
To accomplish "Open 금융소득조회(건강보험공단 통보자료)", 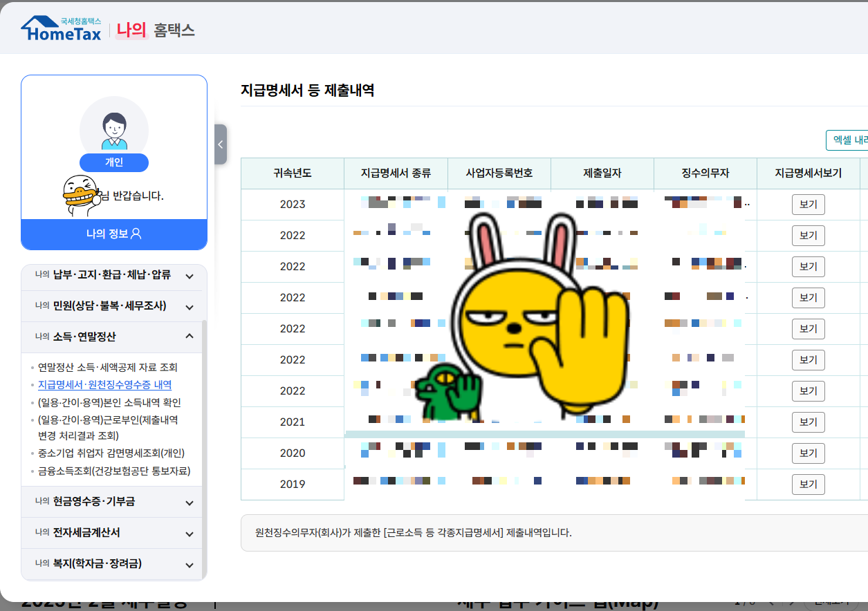I will pos(114,471).
